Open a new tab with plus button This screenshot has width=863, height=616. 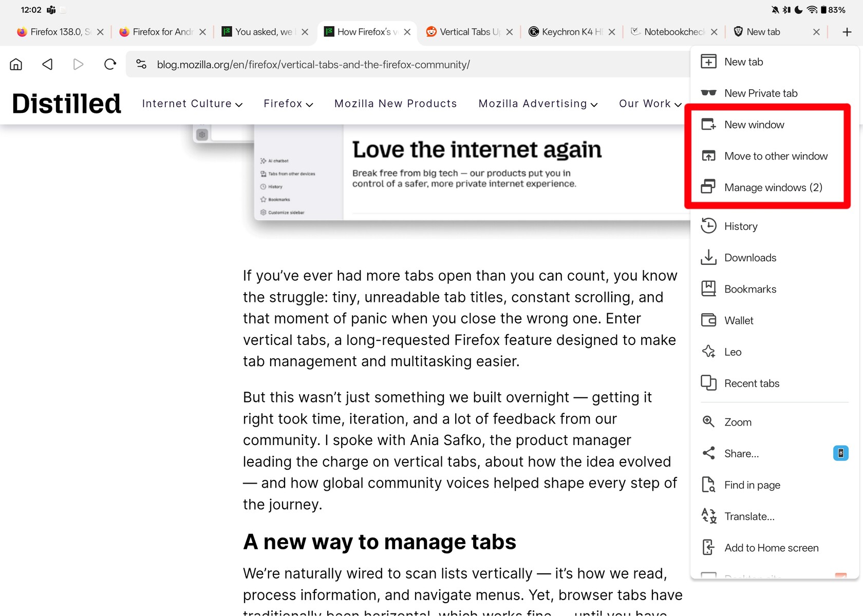coord(847,32)
